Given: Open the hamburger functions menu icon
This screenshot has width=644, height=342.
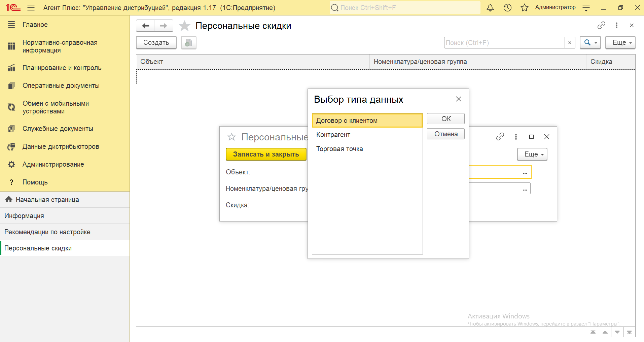Looking at the screenshot, I should [31, 8].
